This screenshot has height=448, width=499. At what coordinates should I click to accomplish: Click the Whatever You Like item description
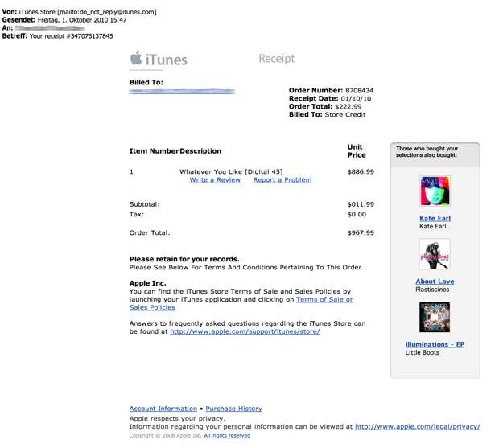click(230, 171)
